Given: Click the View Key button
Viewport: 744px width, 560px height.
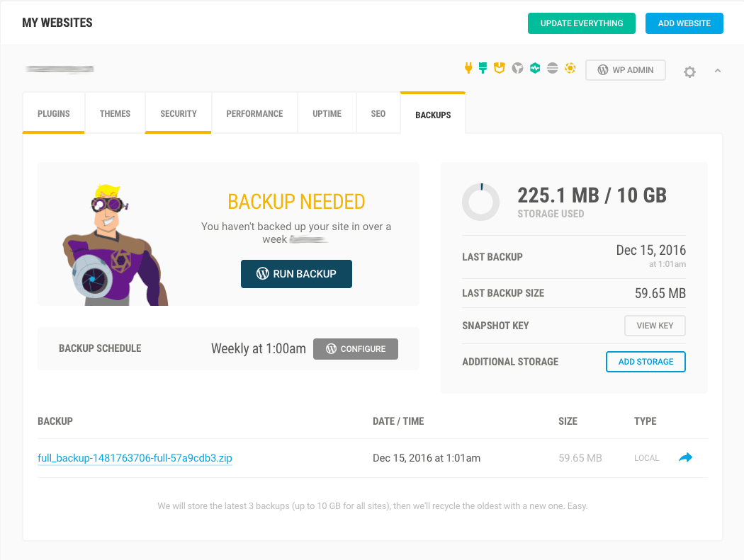Looking at the screenshot, I should tap(655, 326).
